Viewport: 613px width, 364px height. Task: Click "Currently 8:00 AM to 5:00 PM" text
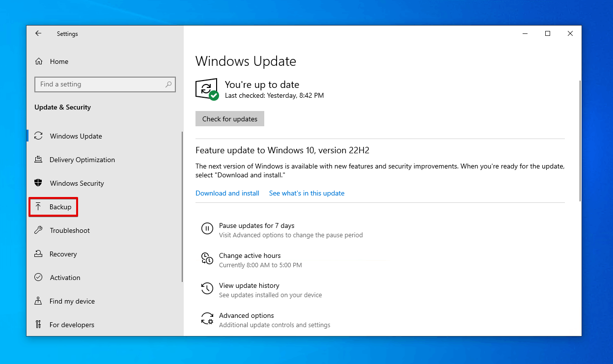260,265
